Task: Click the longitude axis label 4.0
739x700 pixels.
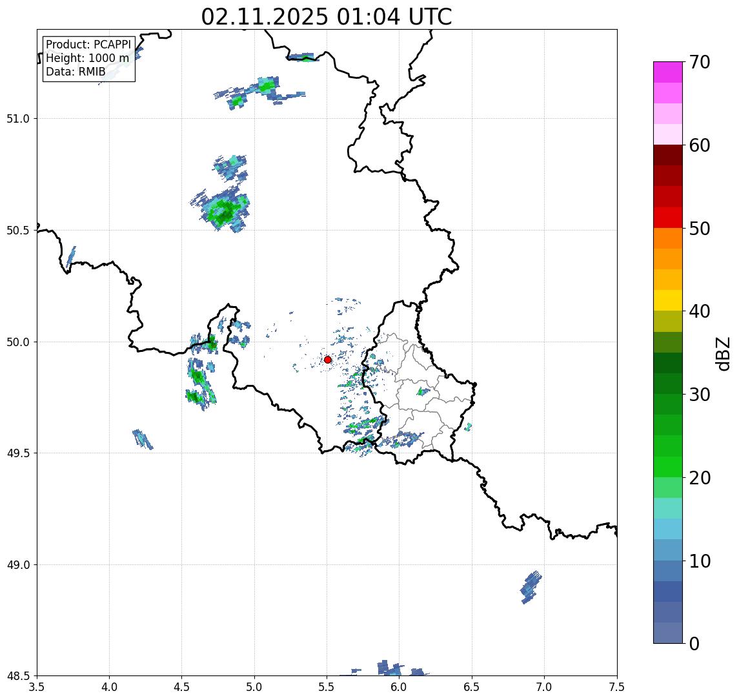Action: [109, 687]
